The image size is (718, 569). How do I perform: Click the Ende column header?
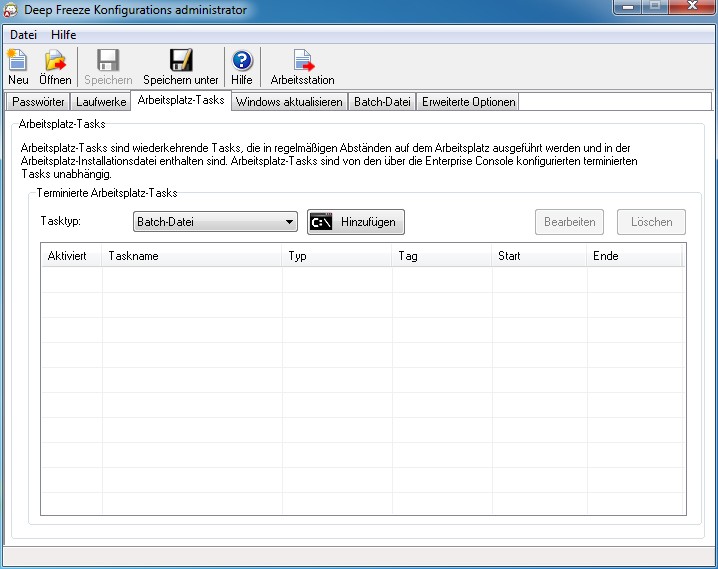coord(636,256)
